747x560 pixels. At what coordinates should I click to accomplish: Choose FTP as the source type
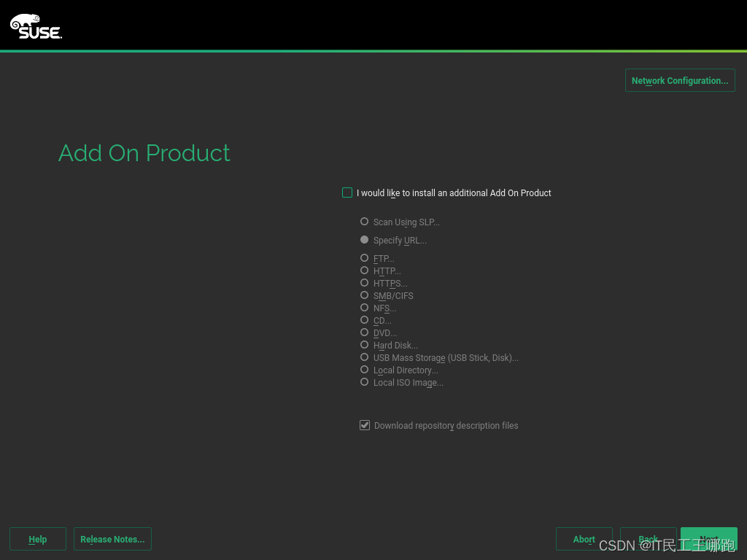364,257
